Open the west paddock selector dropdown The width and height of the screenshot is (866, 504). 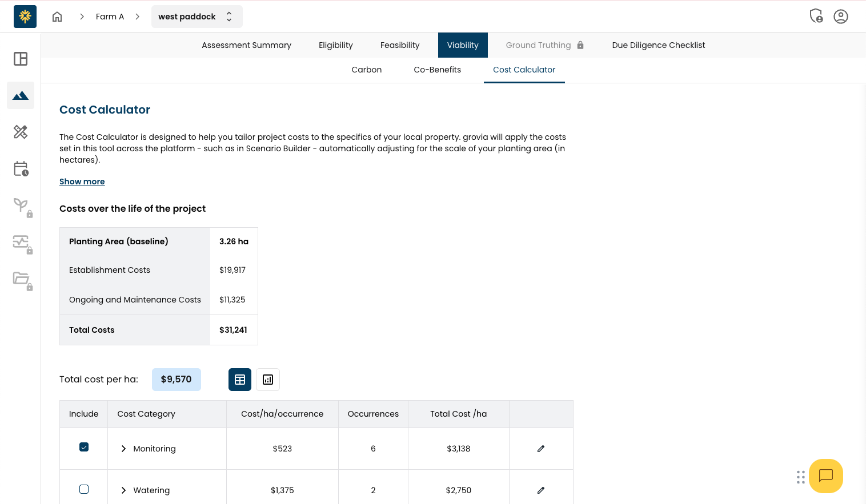197,17
